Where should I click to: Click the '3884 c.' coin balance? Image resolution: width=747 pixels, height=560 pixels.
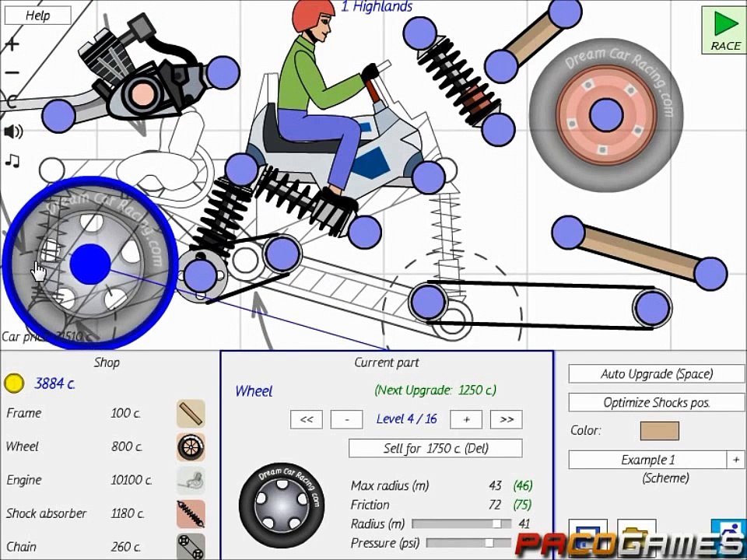point(54,383)
